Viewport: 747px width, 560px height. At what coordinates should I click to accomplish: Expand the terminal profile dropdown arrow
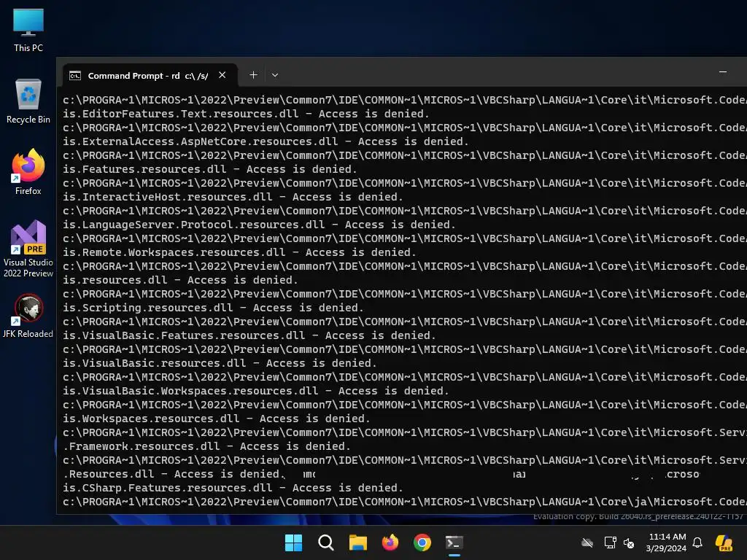275,75
